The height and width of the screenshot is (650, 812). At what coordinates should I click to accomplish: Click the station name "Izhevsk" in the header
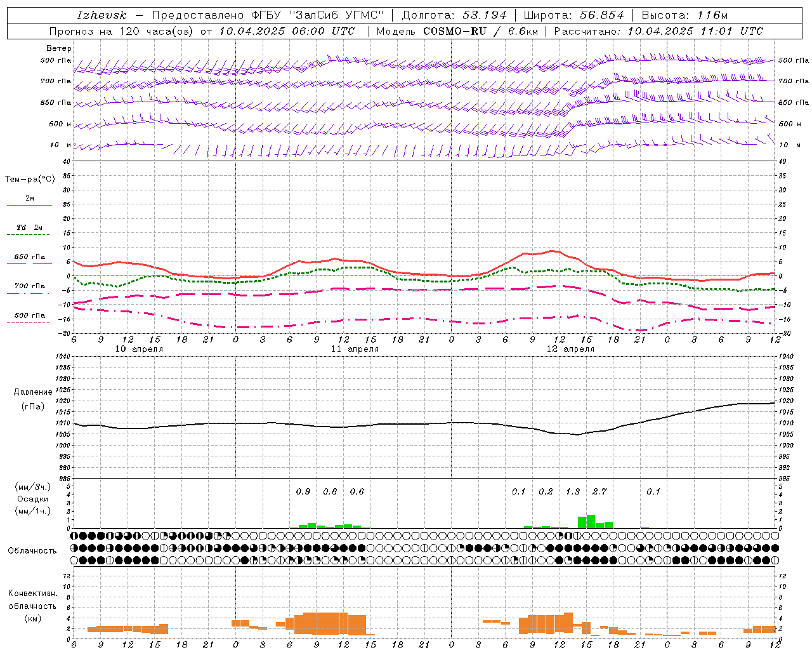102,15
